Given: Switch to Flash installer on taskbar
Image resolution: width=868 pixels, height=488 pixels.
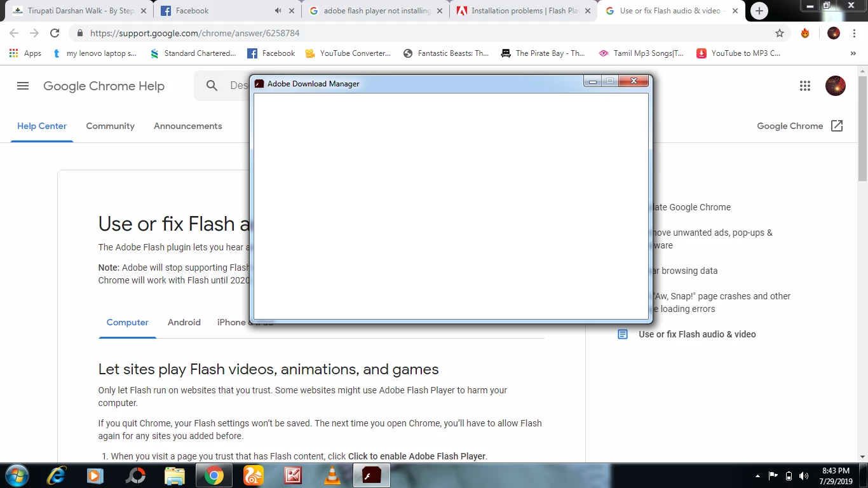Looking at the screenshot, I should 372,475.
